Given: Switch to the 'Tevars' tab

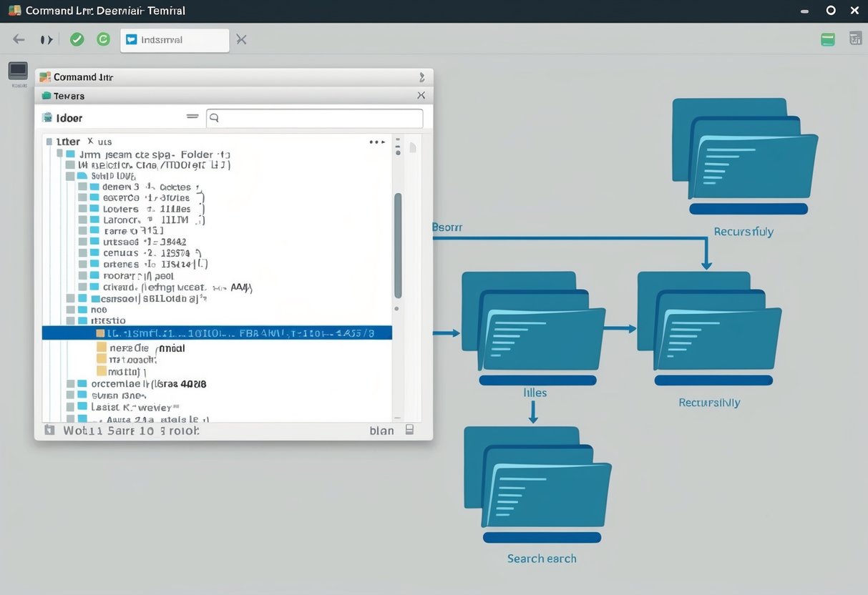Looking at the screenshot, I should pos(68,95).
